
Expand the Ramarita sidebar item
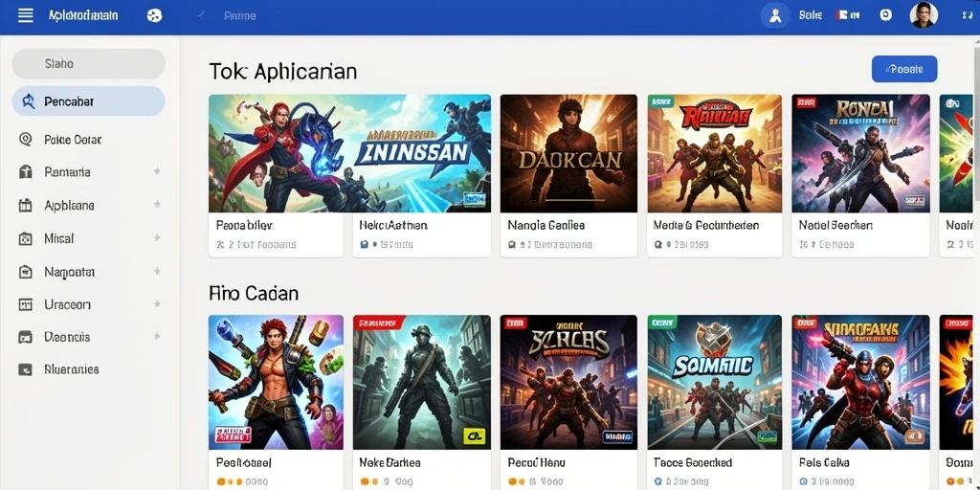click(x=157, y=171)
